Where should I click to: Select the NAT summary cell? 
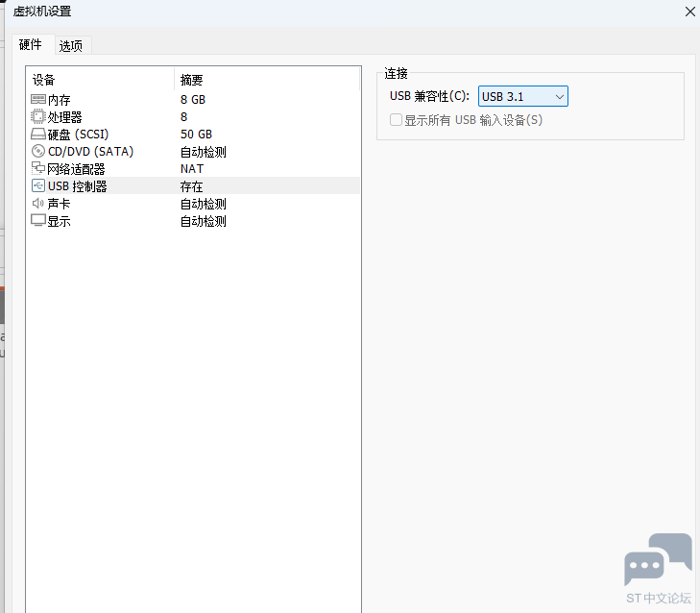coord(192,169)
